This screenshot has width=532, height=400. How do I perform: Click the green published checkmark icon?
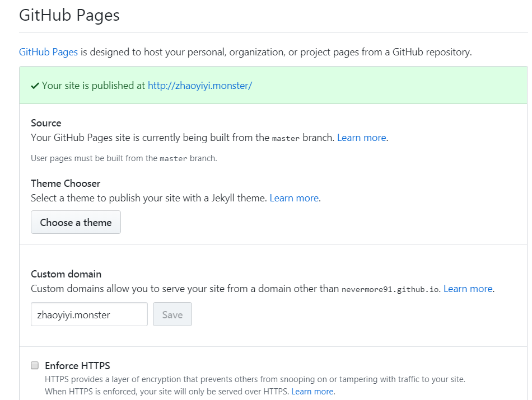click(35, 86)
